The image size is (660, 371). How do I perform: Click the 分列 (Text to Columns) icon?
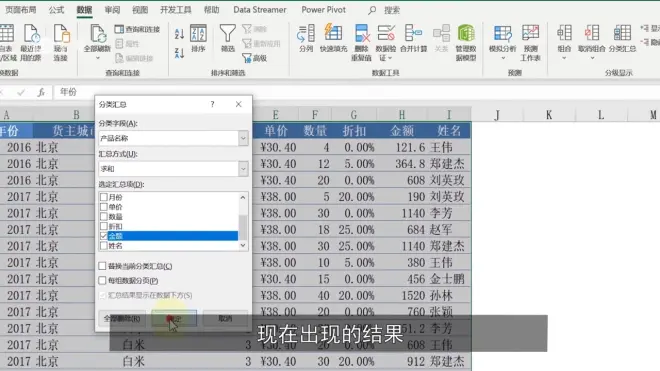click(x=306, y=34)
